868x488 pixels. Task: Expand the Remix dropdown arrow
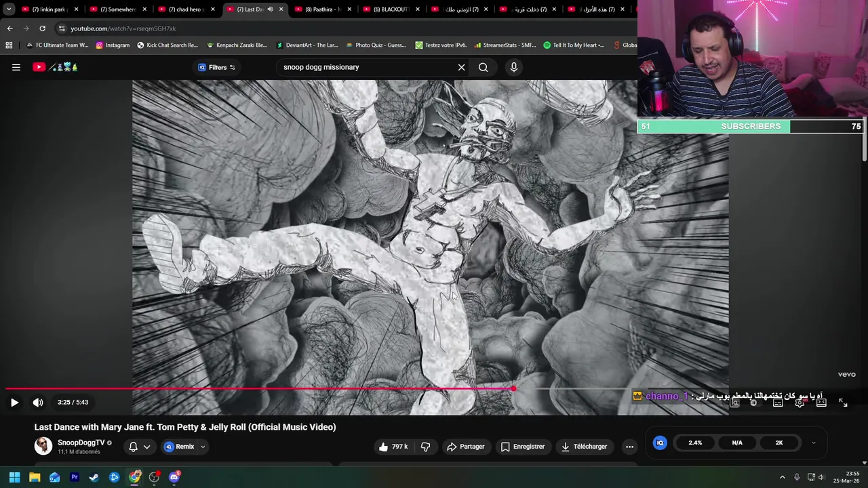[x=202, y=447]
